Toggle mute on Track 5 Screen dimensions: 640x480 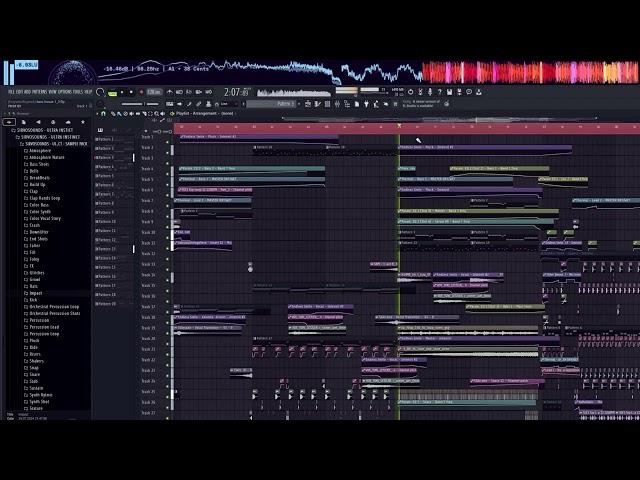[x=166, y=180]
